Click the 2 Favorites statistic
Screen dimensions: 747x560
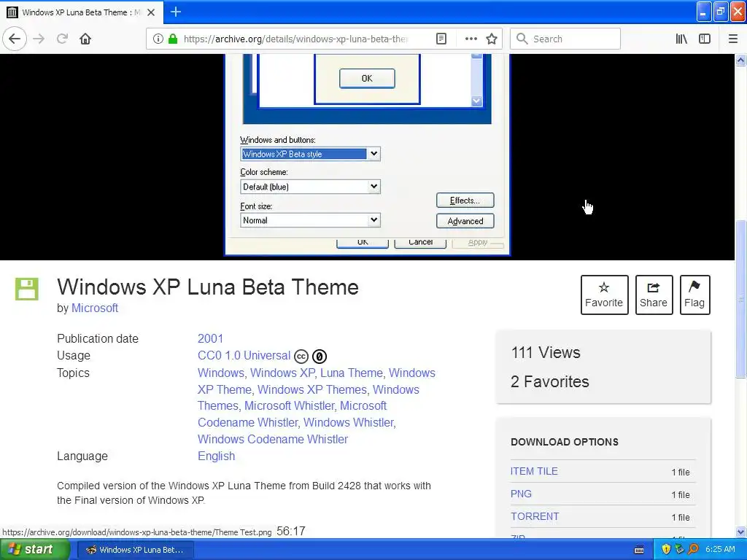click(550, 381)
